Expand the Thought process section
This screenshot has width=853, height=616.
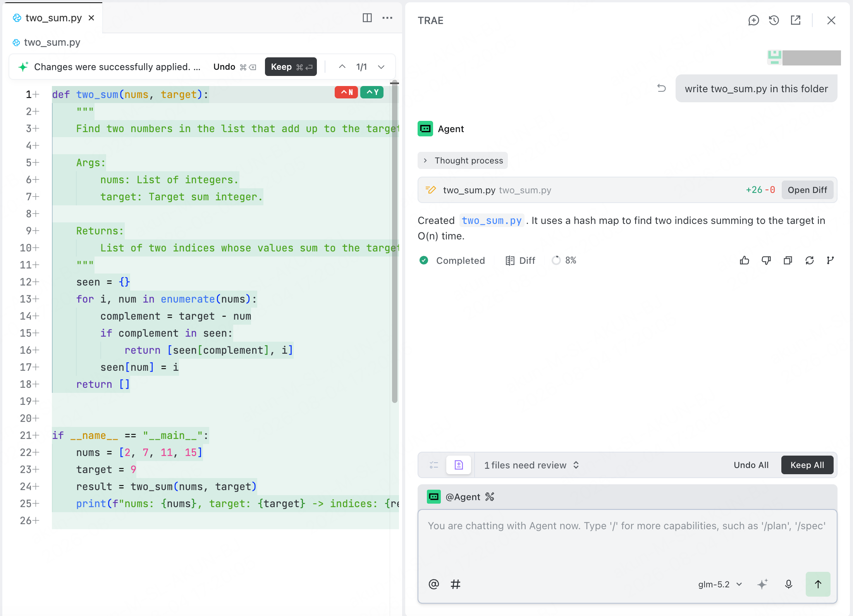[463, 160]
